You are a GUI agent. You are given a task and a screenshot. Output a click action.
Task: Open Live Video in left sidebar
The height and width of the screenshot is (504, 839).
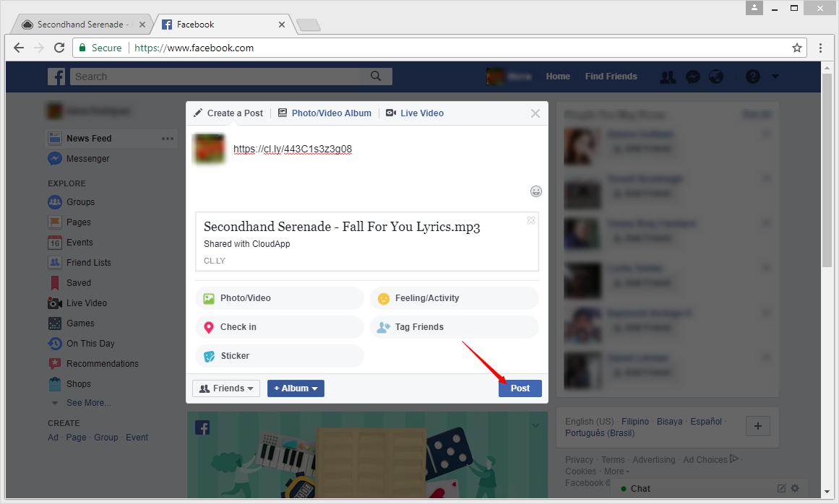77,303
